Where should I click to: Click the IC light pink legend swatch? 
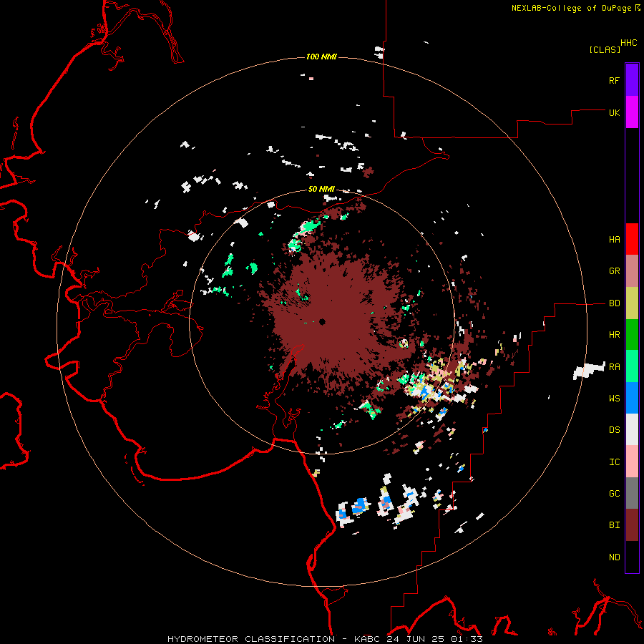pos(632,462)
